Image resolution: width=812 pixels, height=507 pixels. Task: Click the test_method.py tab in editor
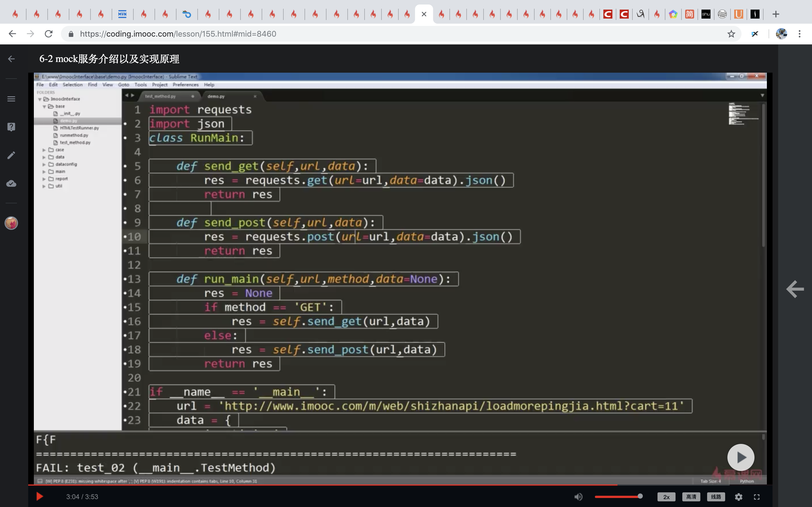pyautogui.click(x=161, y=96)
